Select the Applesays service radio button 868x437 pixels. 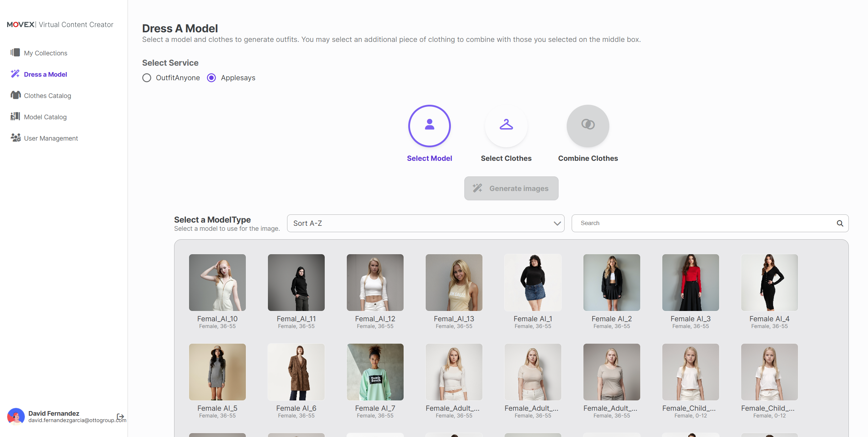pos(211,78)
